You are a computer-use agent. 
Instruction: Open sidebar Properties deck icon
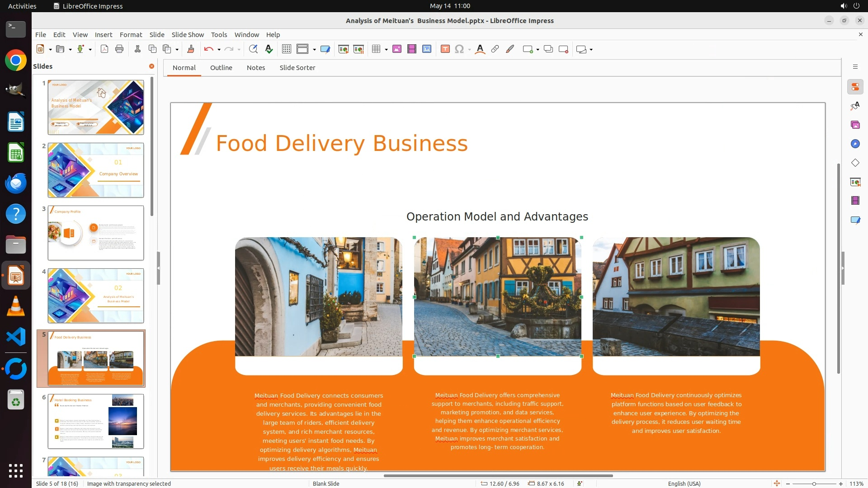[x=855, y=87]
